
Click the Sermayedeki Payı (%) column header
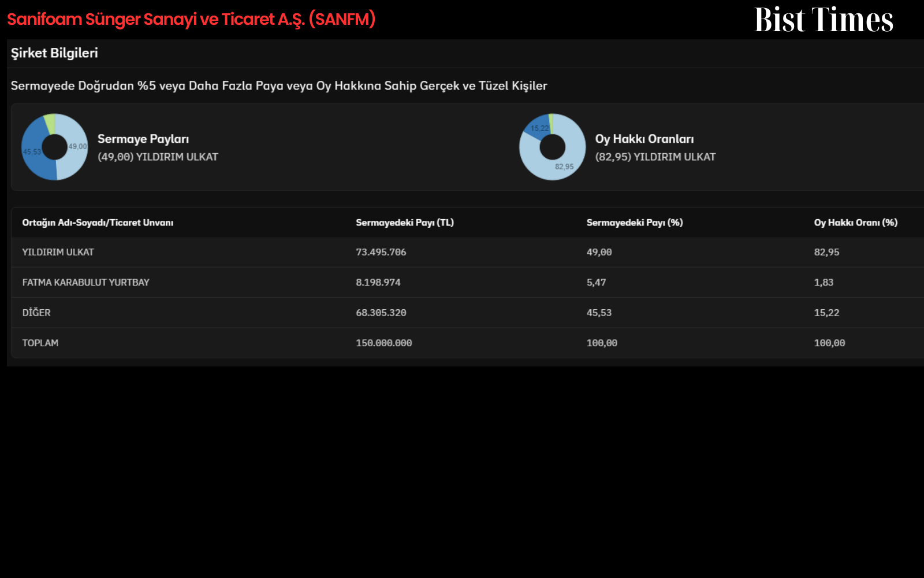coord(635,223)
